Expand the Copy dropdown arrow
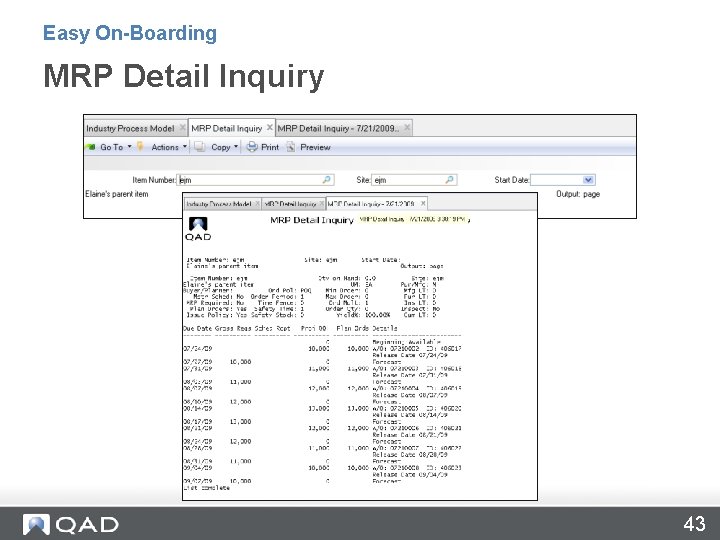 click(236, 146)
